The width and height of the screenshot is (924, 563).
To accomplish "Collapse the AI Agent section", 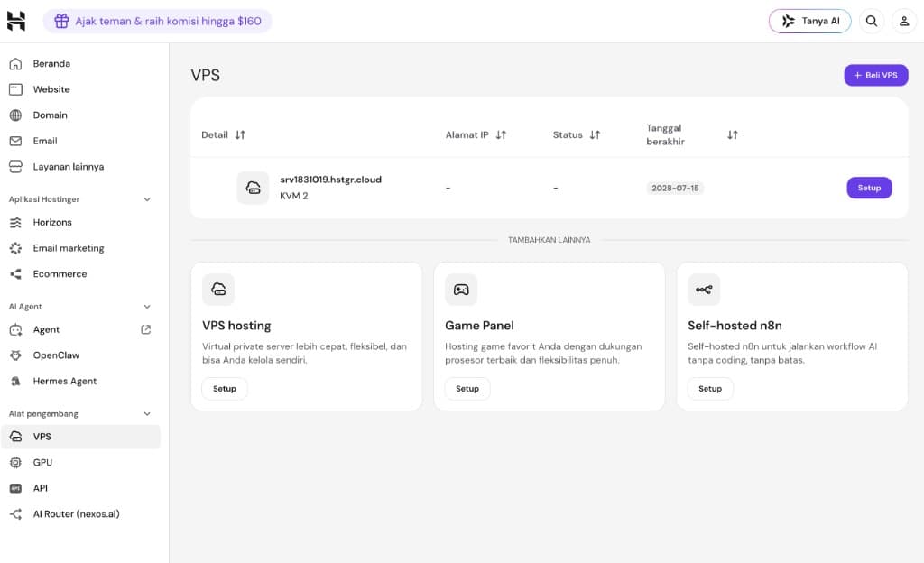I will click(x=147, y=307).
